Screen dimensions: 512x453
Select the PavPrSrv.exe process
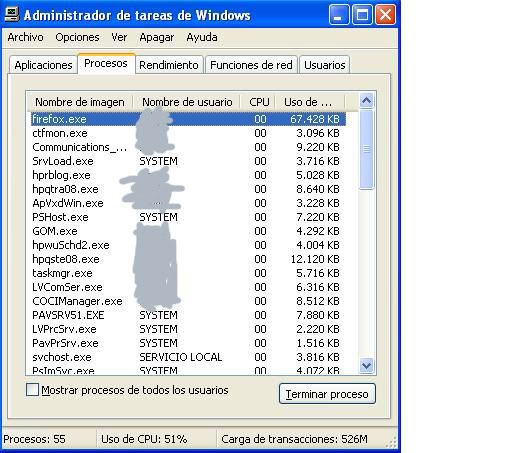(x=188, y=343)
